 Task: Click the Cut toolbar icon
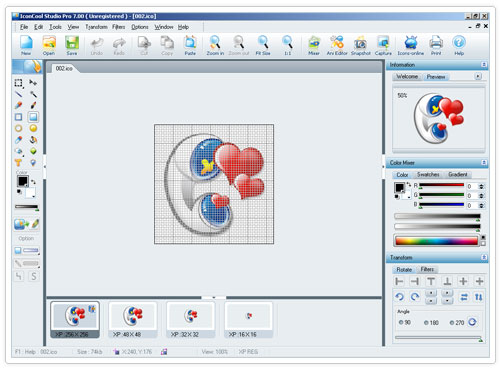point(144,45)
